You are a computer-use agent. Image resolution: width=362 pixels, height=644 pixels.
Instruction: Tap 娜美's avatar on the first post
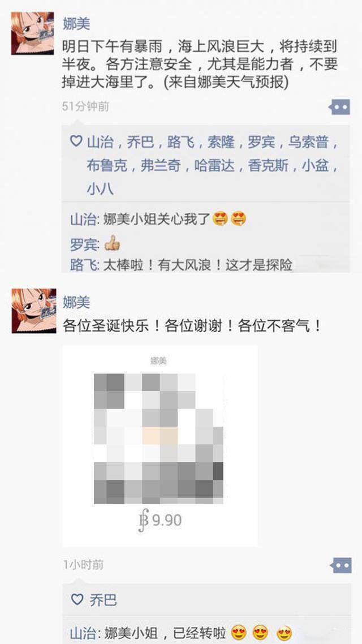tap(32, 33)
